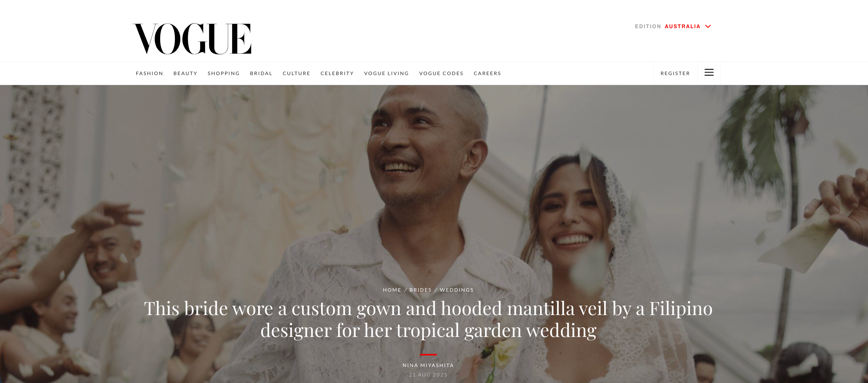Navigate to Bridal in the nav bar
Viewport: 868px width, 383px height.
(x=261, y=73)
